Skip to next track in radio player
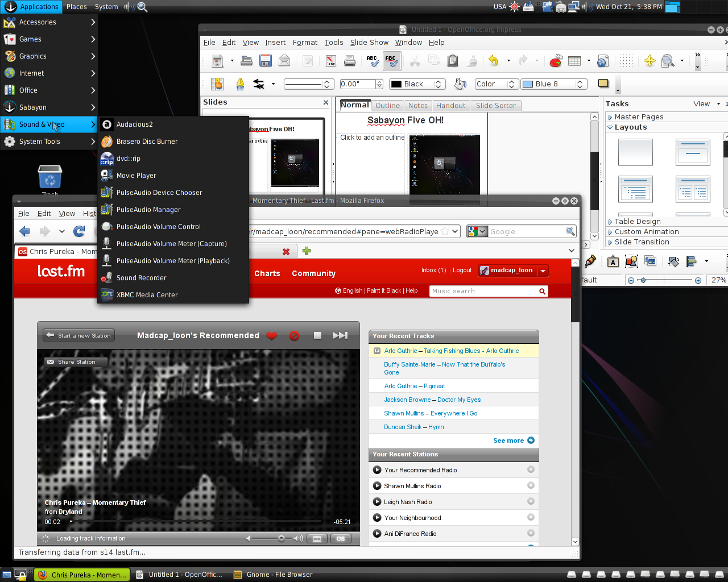Viewport: 728px width, 582px height. [x=340, y=336]
